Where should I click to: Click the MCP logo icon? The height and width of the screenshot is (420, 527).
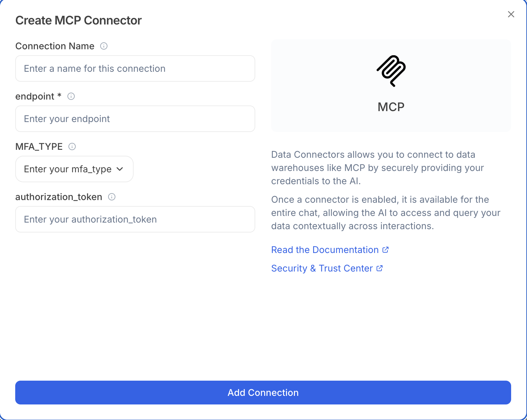coord(391,70)
